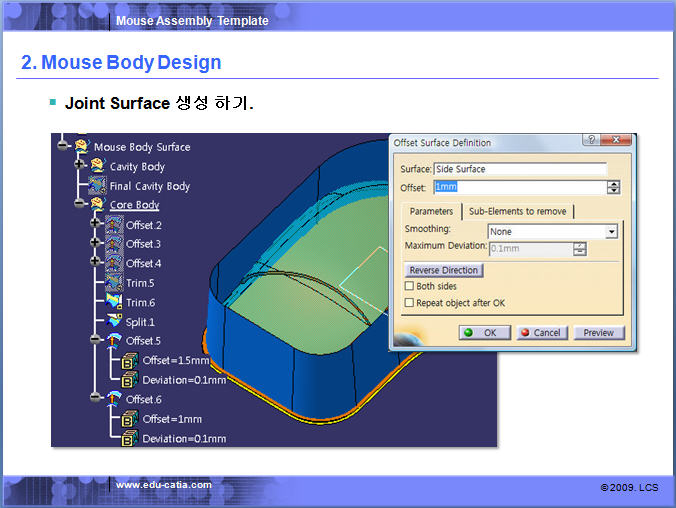Check Repeat object after OK
The image size is (676, 508).
(x=409, y=303)
